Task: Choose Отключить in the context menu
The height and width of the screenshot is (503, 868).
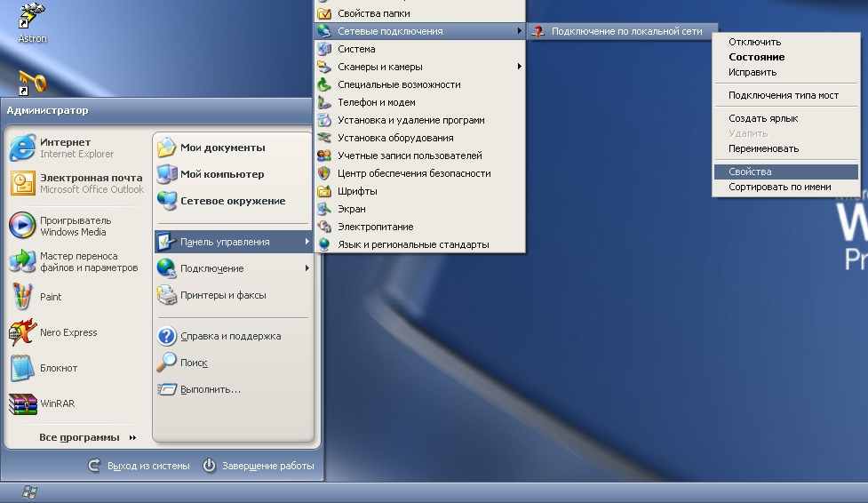Action: pyautogui.click(x=786, y=42)
